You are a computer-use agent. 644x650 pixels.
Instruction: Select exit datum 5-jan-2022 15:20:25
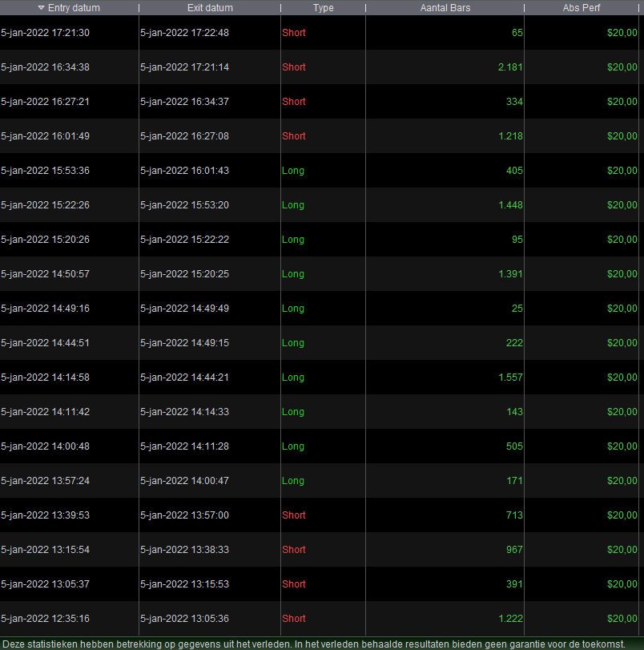tap(184, 273)
